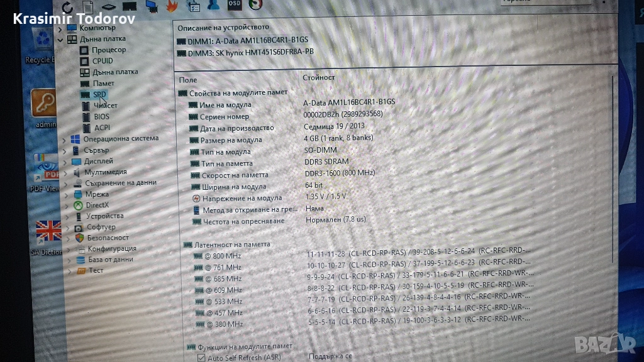Select Тест in the tree
The width and height of the screenshot is (644, 362).
[96, 270]
